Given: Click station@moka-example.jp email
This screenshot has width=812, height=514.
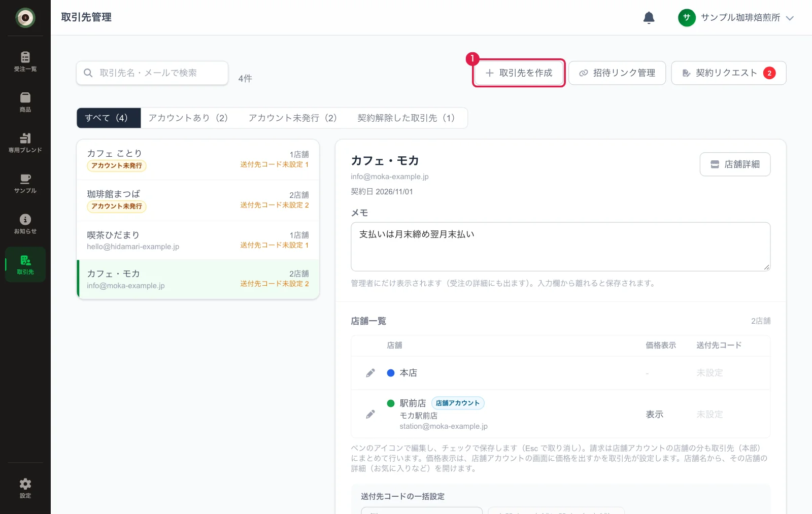Looking at the screenshot, I should [444, 426].
